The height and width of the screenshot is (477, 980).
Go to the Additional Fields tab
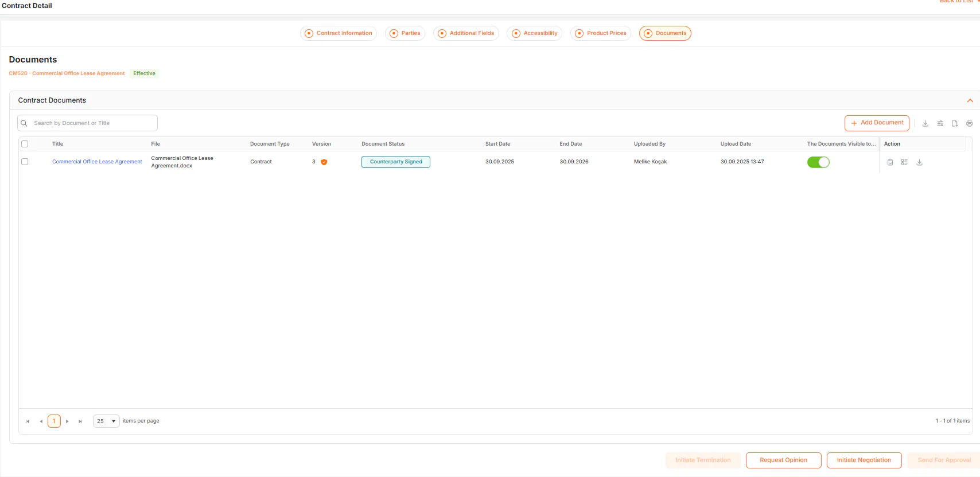pyautogui.click(x=466, y=33)
